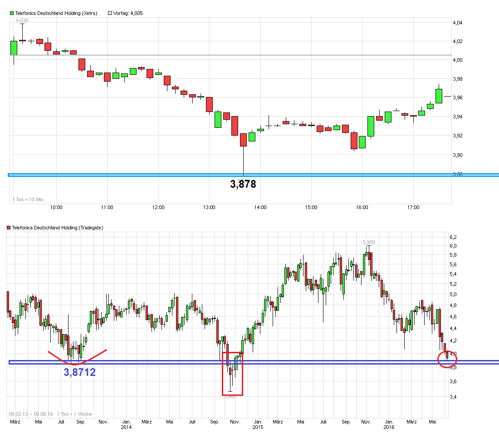Open the 1 Tick = 1 Woche interval setting
Screen dimensions: 499x448
click(x=74, y=414)
